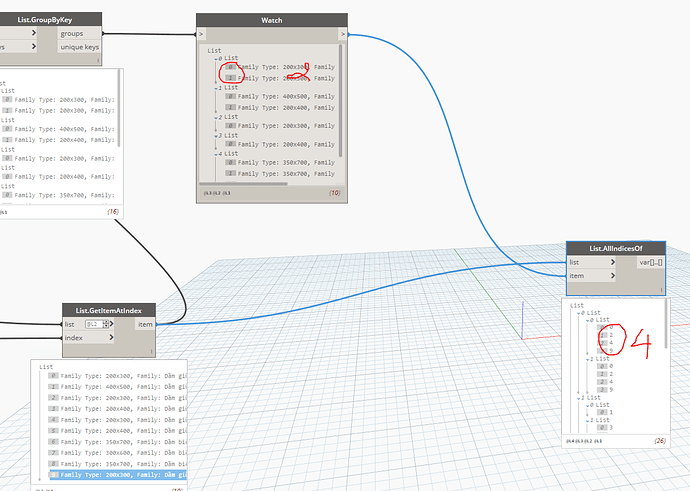Click row 8 'Family Type: 350x700' in GetItemAtIndex preview

[117, 464]
